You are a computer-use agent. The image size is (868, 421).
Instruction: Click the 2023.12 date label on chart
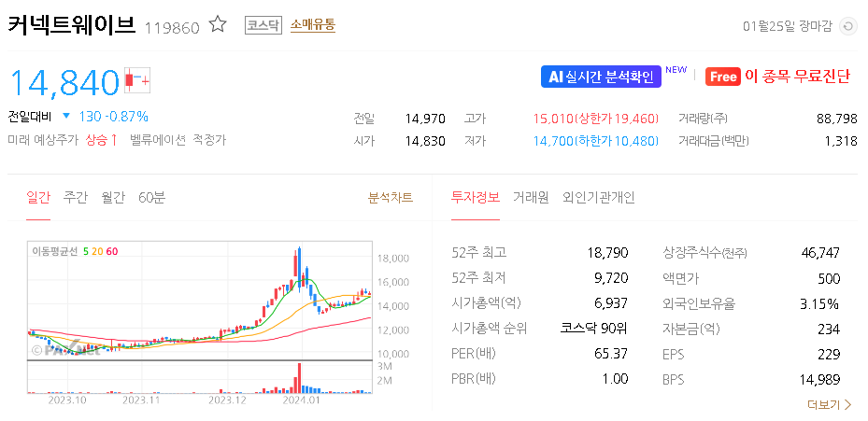[227, 400]
